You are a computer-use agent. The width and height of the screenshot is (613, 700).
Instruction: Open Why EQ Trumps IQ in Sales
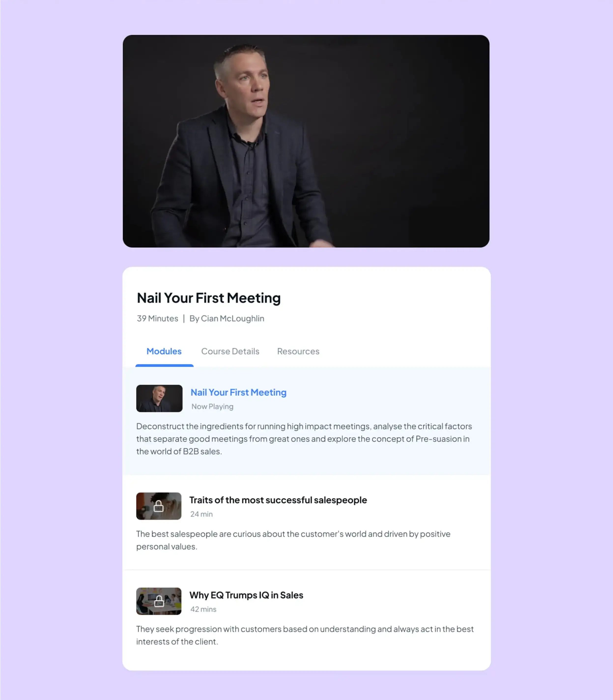246,595
